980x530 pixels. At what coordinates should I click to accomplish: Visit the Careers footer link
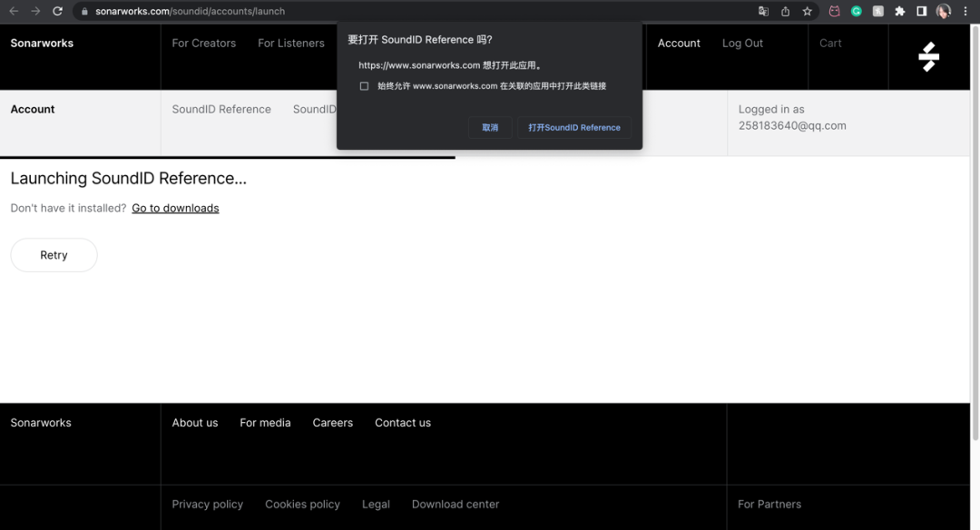click(x=332, y=423)
